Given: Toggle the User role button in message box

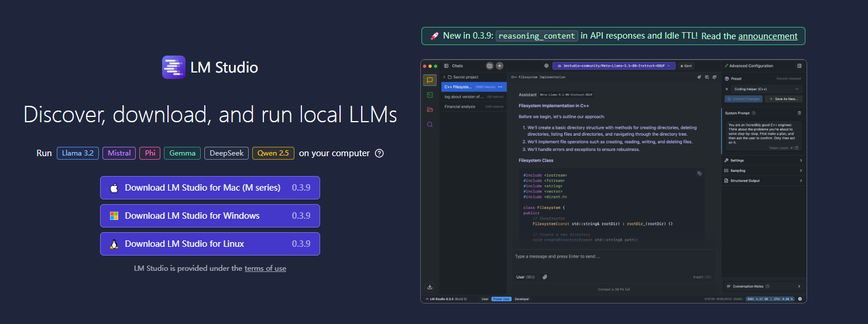Looking at the screenshot, I should [x=526, y=277].
